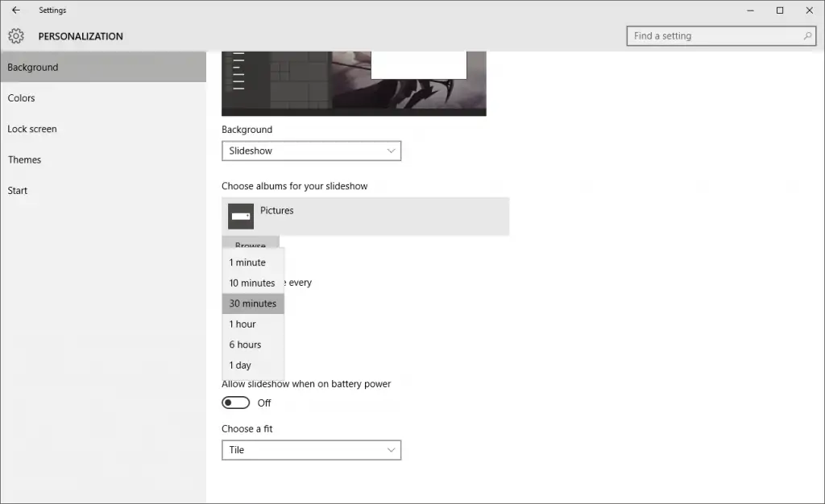Click the Pictures album entry

(x=365, y=217)
